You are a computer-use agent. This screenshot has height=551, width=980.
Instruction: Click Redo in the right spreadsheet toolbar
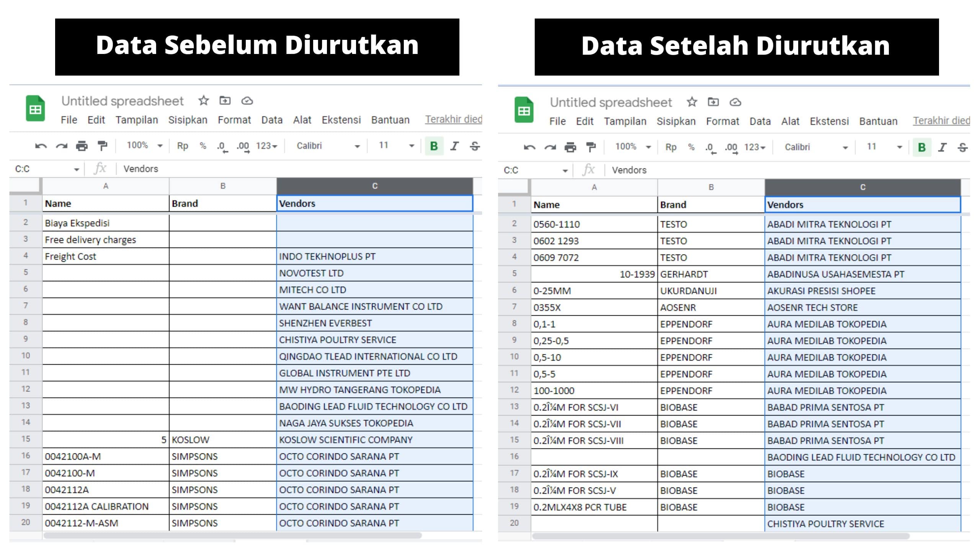pos(550,148)
